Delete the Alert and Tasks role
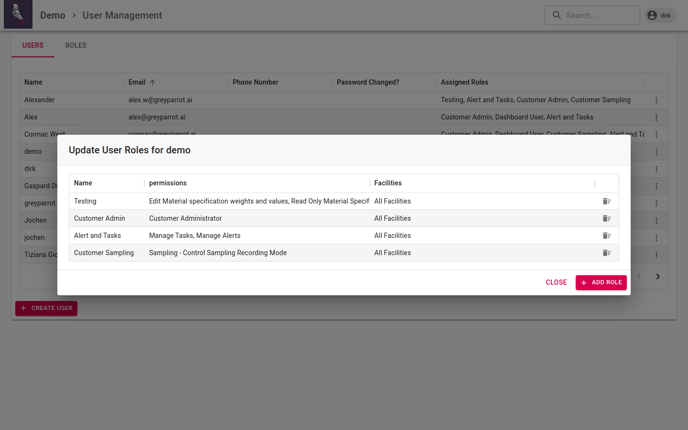The width and height of the screenshot is (688, 430). (606, 235)
